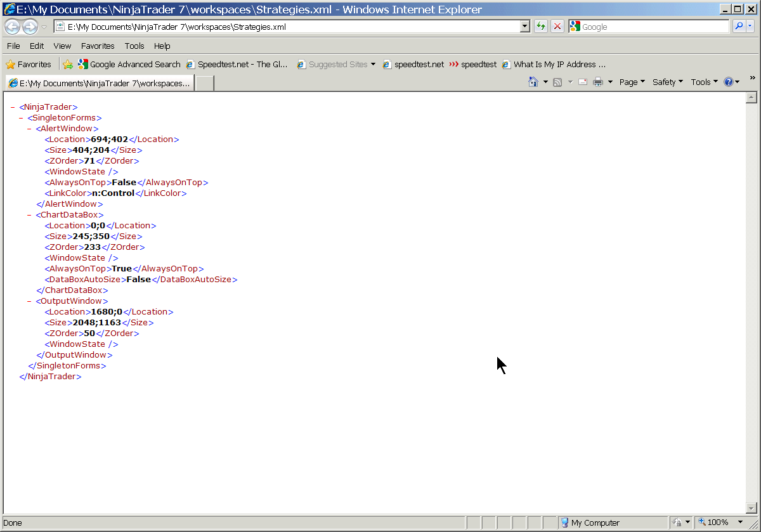This screenshot has height=532, width=761.
Task: Click the LinkColor value n:Control
Action: pyautogui.click(x=114, y=193)
